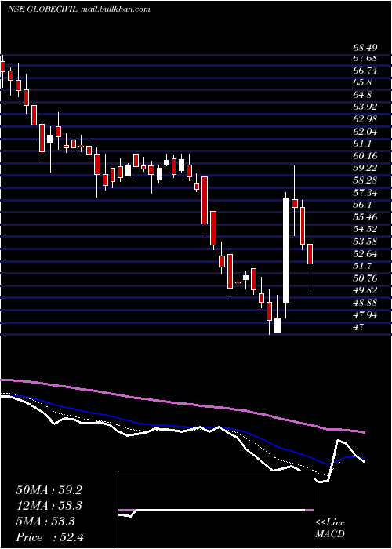Click the 68.49 price axis label
The image size is (392, 549).
tap(365, 48)
